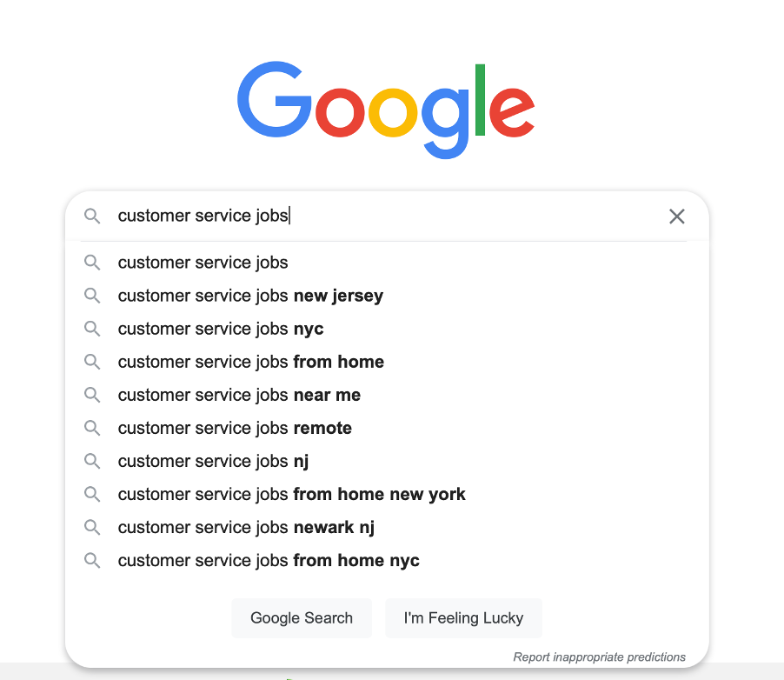The height and width of the screenshot is (680, 784).
Task: Choose 'from home new york' suggestion
Action: pyautogui.click(x=291, y=494)
